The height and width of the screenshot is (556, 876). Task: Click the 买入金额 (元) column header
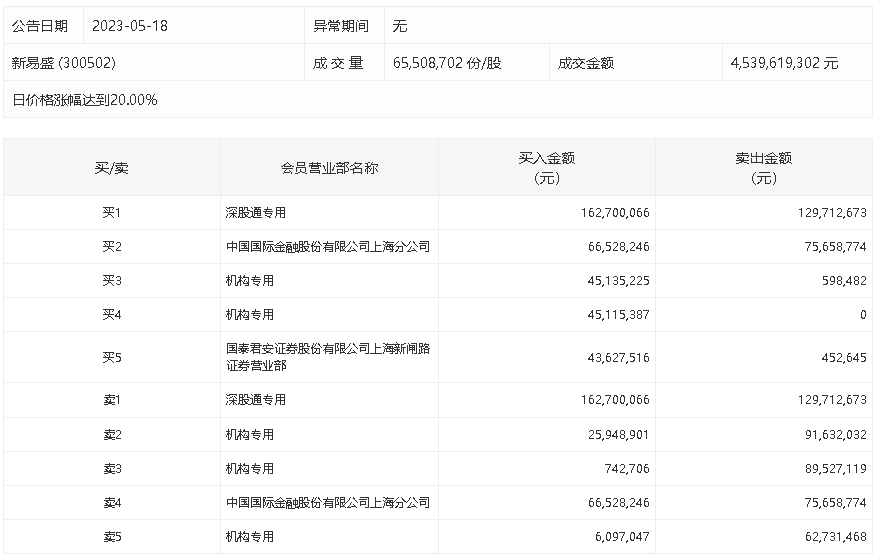(x=547, y=168)
